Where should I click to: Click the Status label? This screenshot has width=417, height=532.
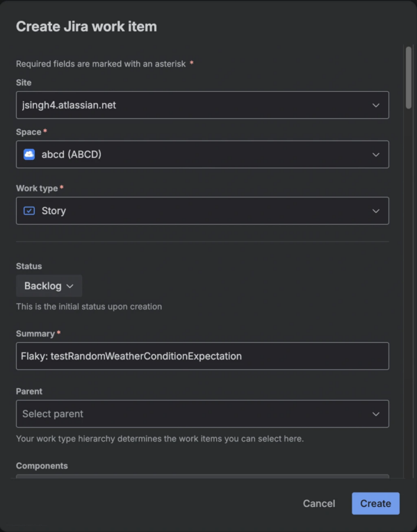(x=28, y=266)
